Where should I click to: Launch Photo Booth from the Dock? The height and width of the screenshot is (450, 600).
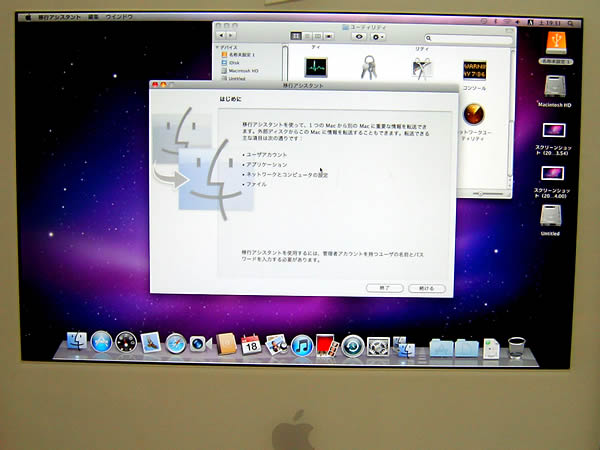tap(327, 346)
